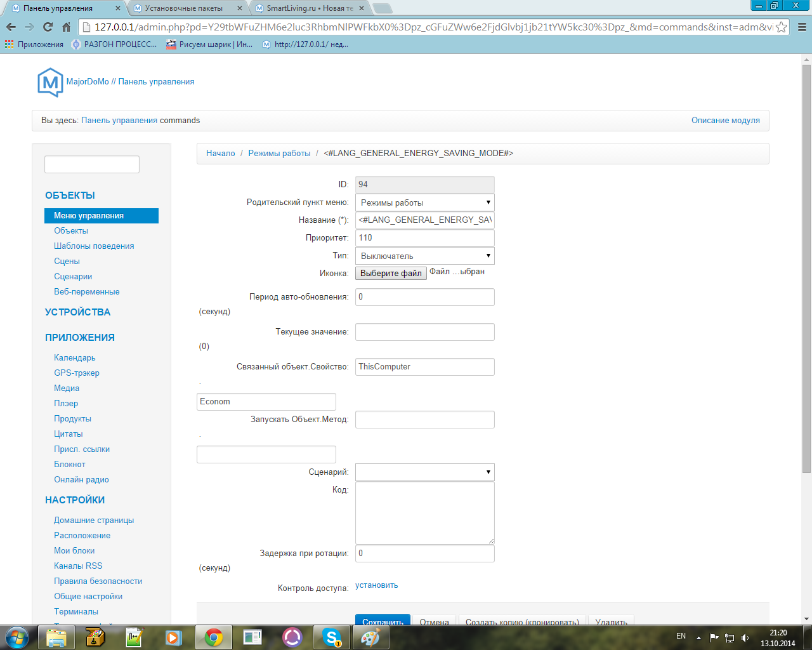812x650 pixels.
Task: Bookmark this page with the star
Action: pos(782,27)
